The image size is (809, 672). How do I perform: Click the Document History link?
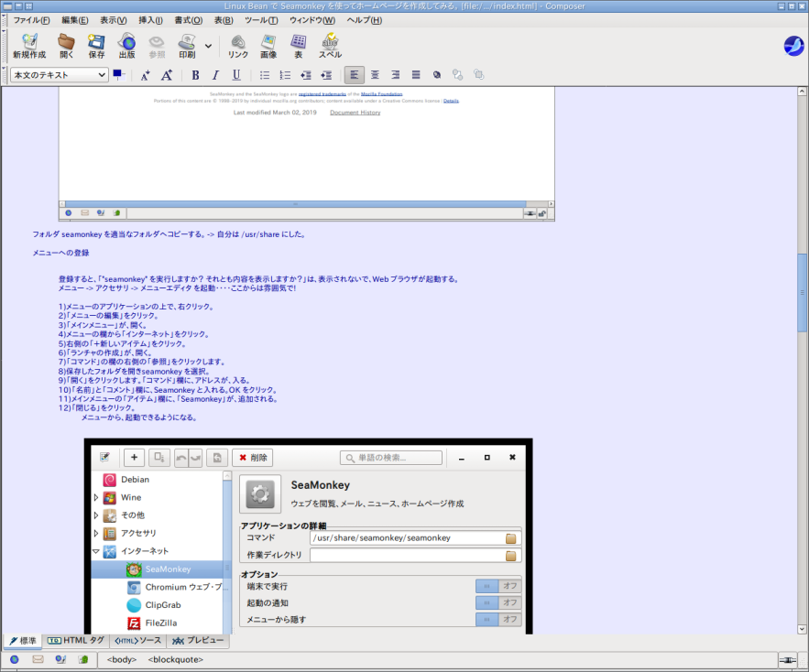(355, 113)
